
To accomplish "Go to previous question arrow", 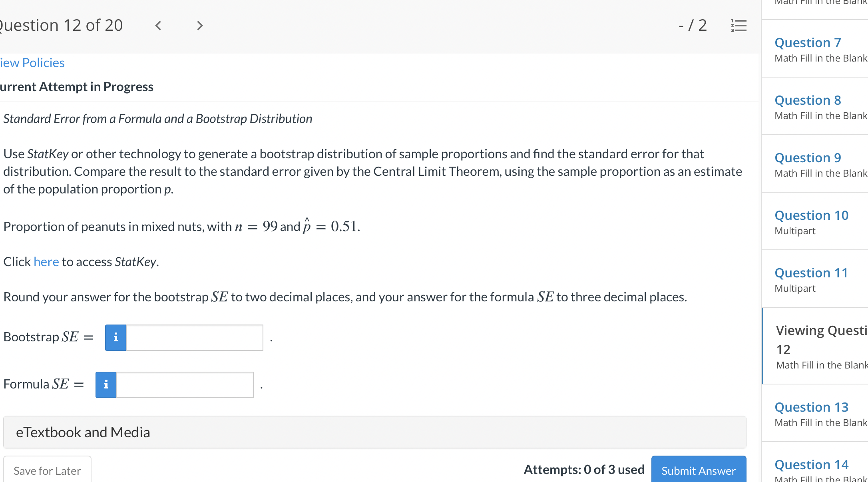I will coord(158,26).
